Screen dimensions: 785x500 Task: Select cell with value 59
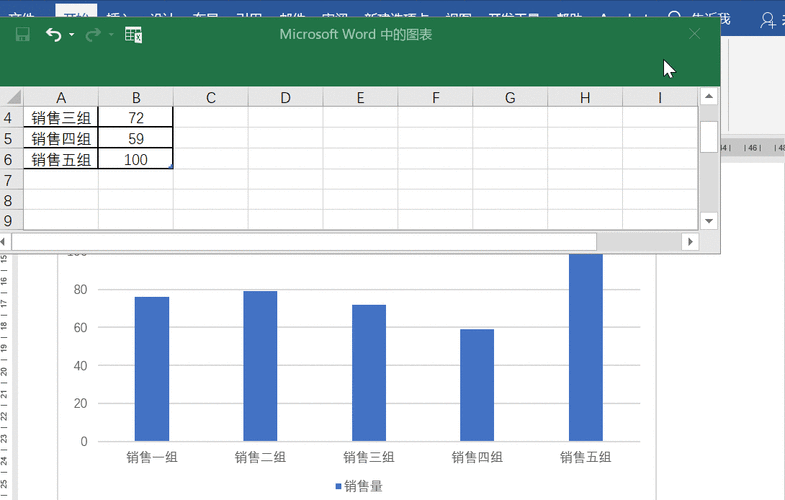pyautogui.click(x=136, y=139)
